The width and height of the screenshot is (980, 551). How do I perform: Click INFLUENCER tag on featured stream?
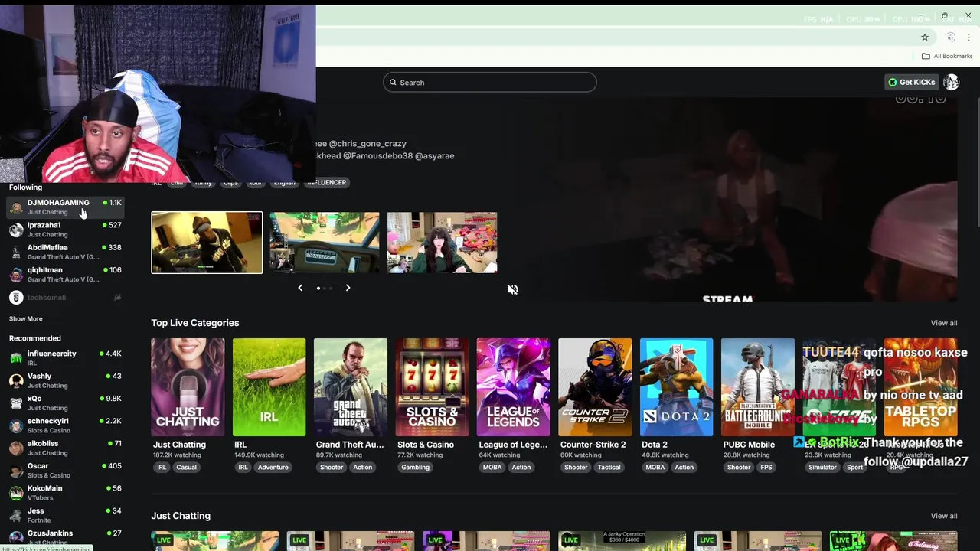point(327,183)
